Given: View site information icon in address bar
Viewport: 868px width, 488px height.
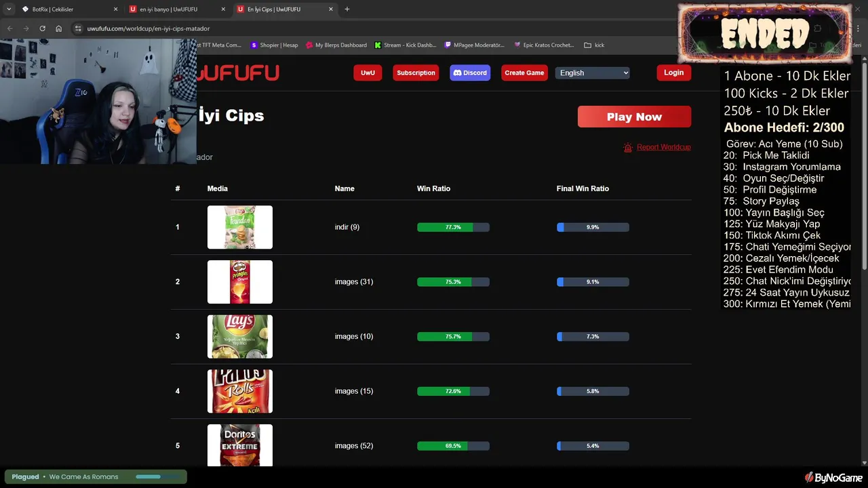Looking at the screenshot, I should point(78,28).
